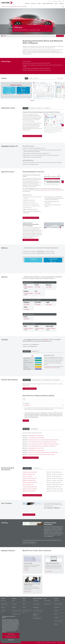The image size is (65, 644).
Task: Click Show the Release Notes button
Action: coord(30,388)
